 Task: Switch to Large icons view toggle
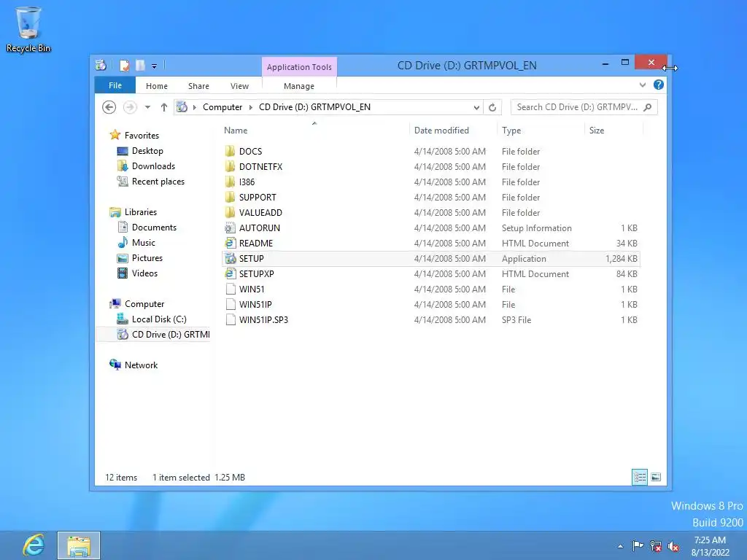tap(656, 477)
